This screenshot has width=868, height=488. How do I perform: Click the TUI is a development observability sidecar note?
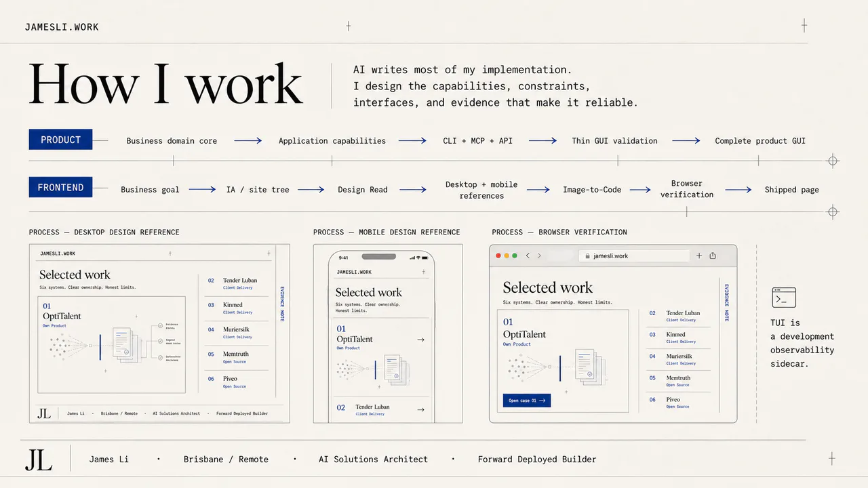tap(802, 344)
